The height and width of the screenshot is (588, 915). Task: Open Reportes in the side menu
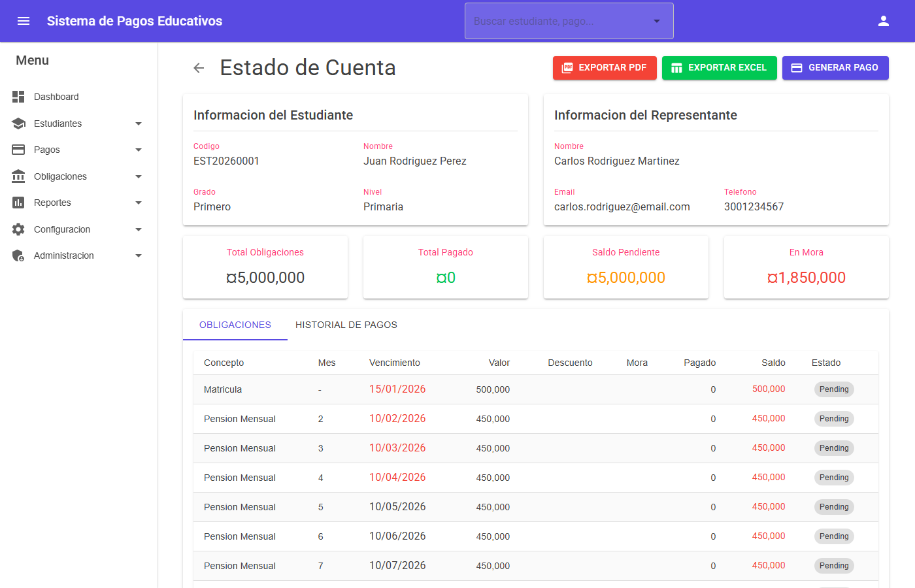click(78, 203)
